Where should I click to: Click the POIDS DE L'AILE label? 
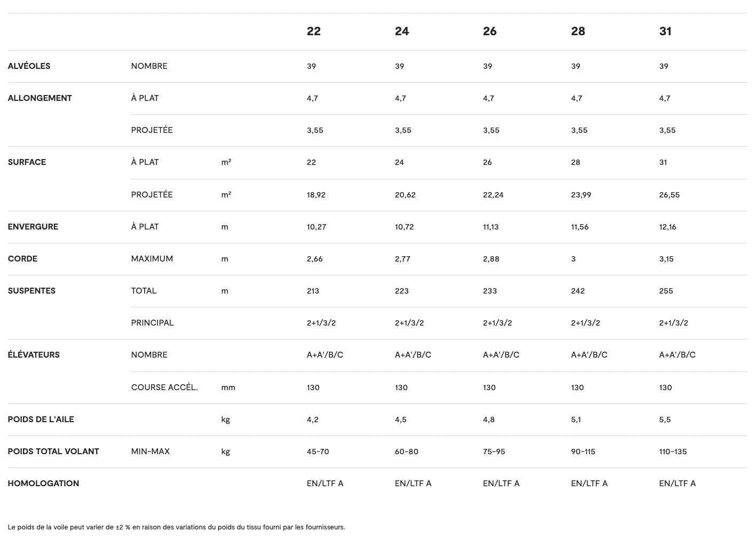(41, 420)
